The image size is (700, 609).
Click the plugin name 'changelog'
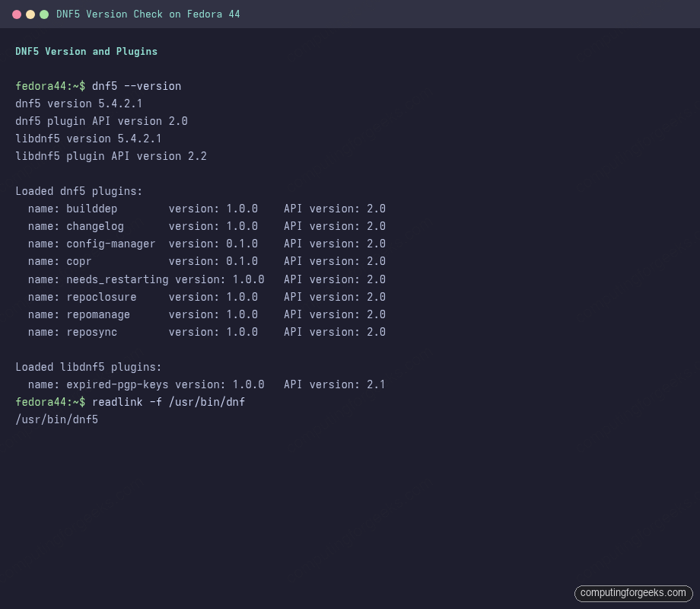click(x=95, y=226)
